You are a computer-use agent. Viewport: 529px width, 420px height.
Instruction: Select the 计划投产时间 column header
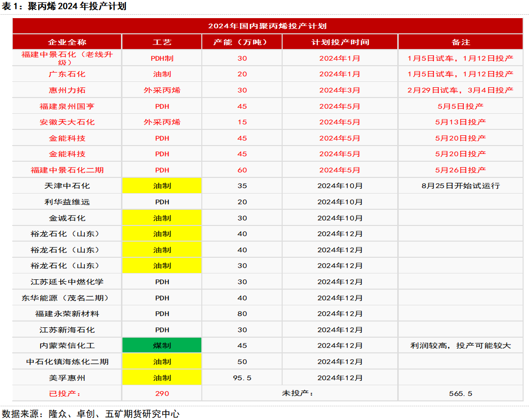(340, 42)
